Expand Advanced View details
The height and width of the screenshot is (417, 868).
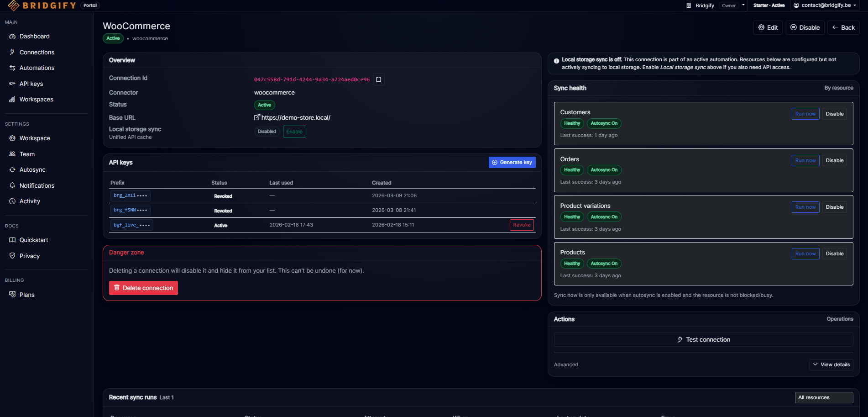[831, 364]
